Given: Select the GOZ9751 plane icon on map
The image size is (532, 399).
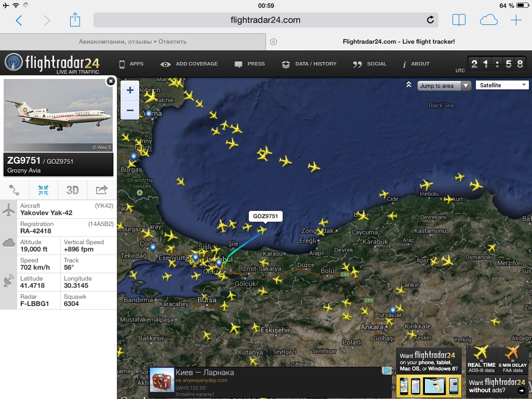Looking at the screenshot, I should (262, 230).
